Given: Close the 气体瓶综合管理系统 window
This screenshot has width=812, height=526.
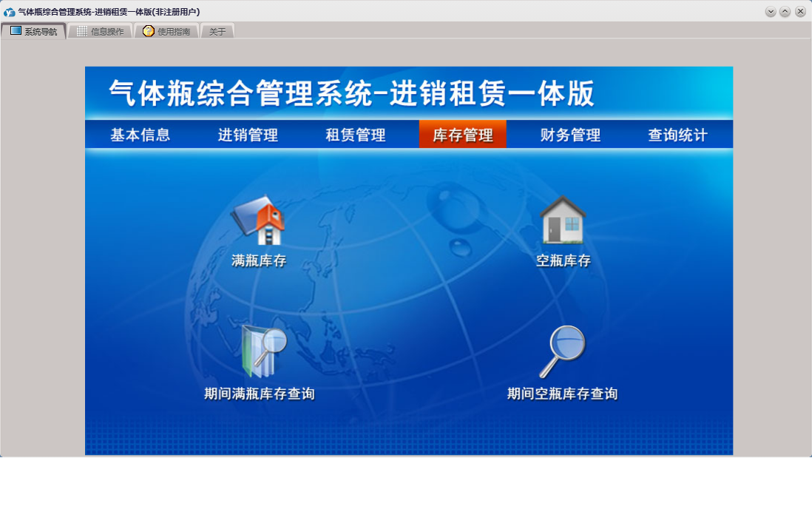Looking at the screenshot, I should pos(800,12).
